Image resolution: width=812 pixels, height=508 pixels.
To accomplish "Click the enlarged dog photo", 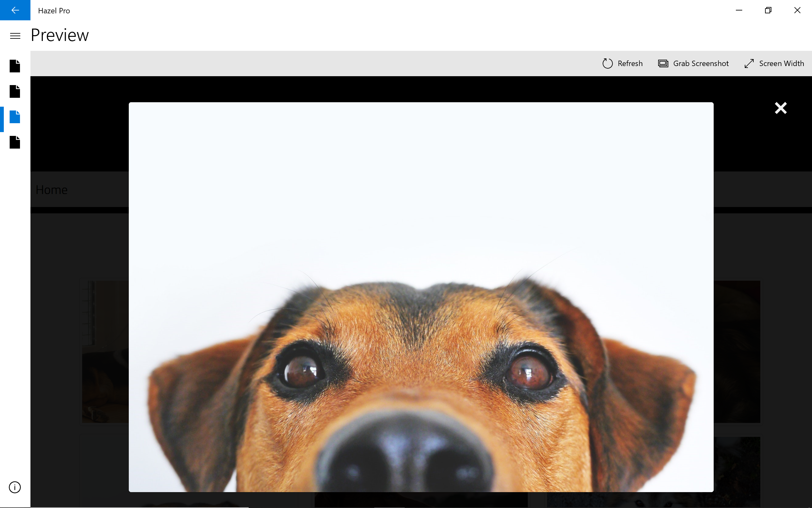I will (421, 297).
